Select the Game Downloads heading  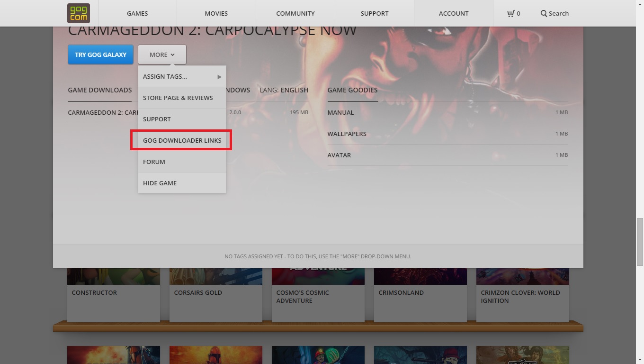[x=100, y=90]
